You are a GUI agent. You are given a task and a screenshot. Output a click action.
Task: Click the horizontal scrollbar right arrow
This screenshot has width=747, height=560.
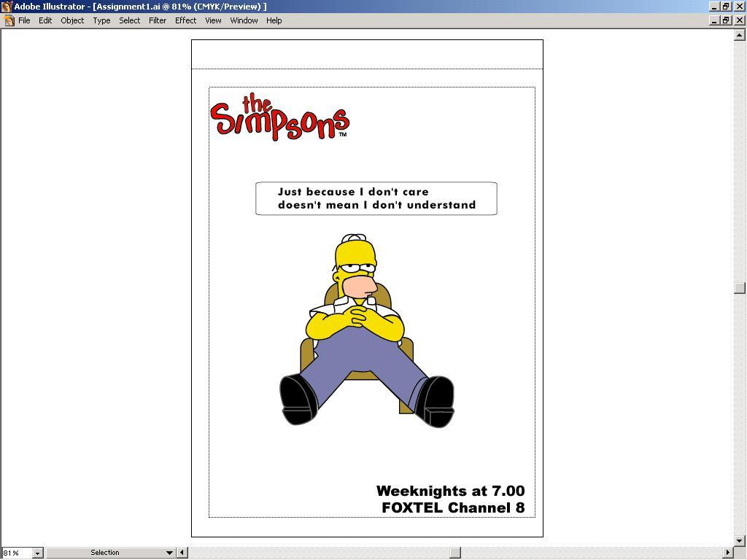[727, 553]
